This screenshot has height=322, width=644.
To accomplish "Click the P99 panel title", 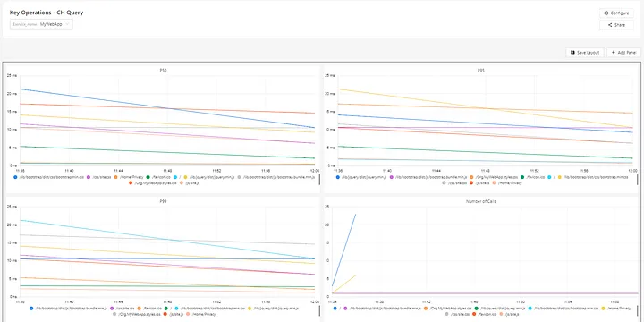I will [163, 201].
